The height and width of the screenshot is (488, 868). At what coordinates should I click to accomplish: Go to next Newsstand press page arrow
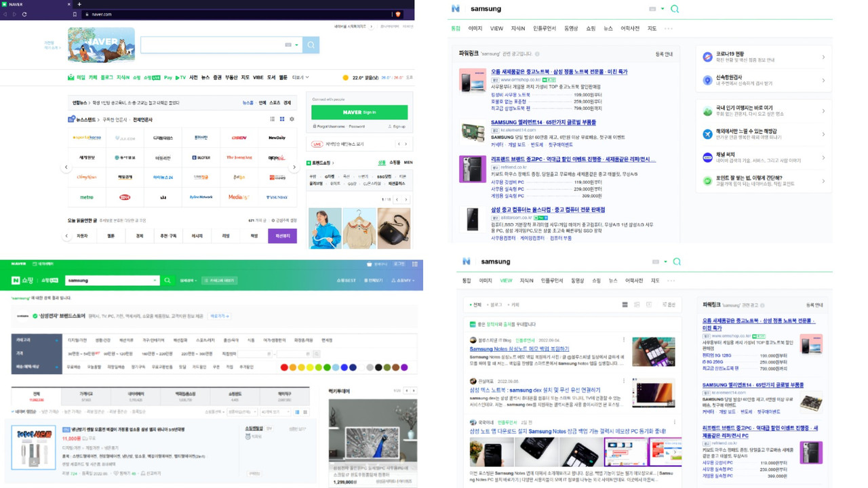[x=294, y=167]
